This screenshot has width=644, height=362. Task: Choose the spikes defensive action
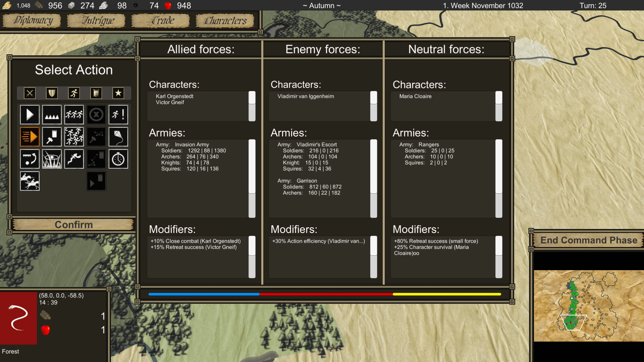(52, 115)
